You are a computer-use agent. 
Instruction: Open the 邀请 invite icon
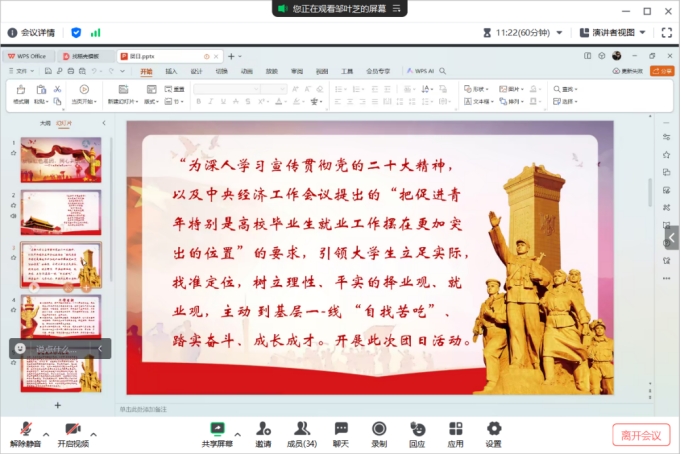[263, 431]
